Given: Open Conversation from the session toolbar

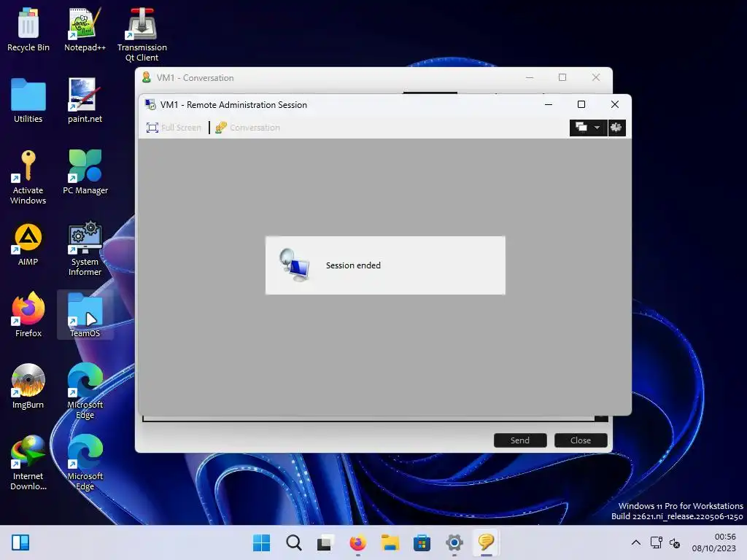Looking at the screenshot, I should coord(247,128).
